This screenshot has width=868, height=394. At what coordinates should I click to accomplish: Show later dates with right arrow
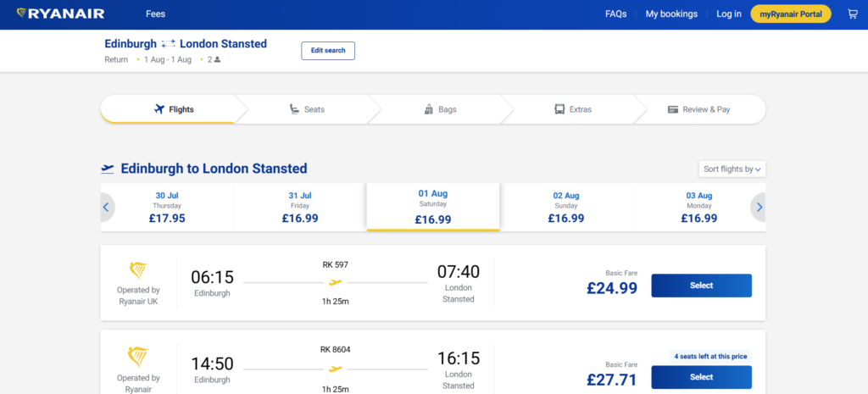coord(759,208)
